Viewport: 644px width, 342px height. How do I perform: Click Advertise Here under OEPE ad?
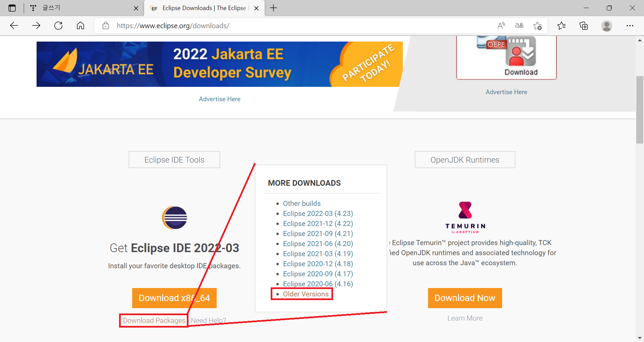[x=506, y=92]
